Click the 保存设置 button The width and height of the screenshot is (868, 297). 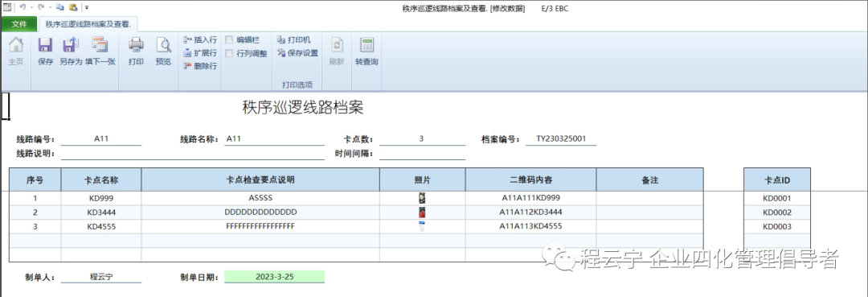point(298,53)
